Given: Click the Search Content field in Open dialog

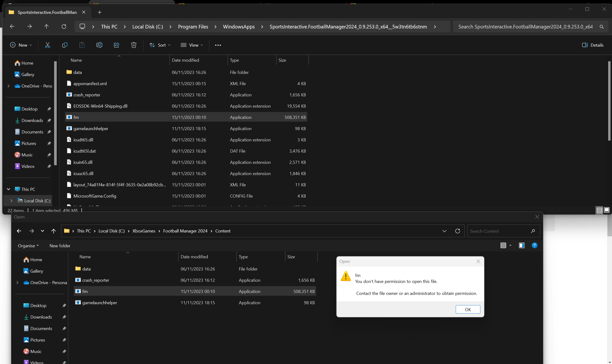Looking at the screenshot, I should click(x=504, y=231).
